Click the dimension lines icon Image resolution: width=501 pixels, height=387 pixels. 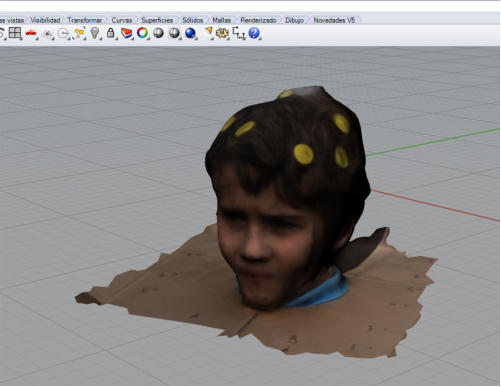pyautogui.click(x=238, y=33)
